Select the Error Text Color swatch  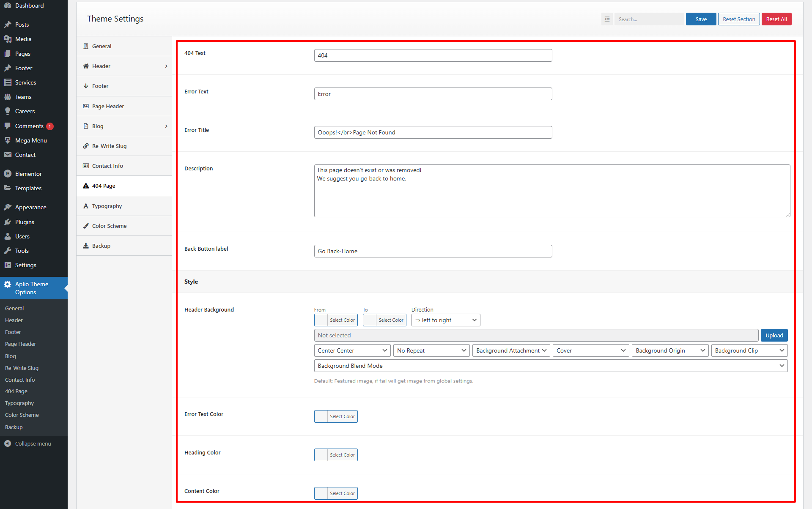[x=321, y=416]
